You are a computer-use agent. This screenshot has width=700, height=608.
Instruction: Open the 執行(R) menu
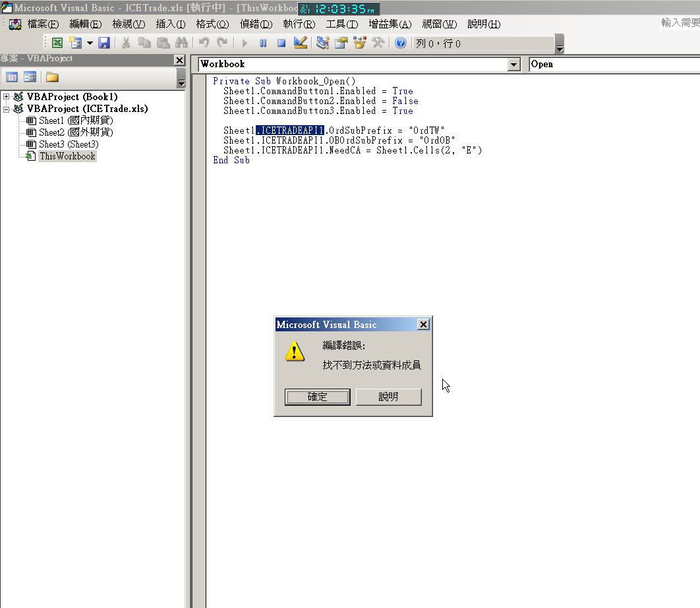tap(299, 24)
